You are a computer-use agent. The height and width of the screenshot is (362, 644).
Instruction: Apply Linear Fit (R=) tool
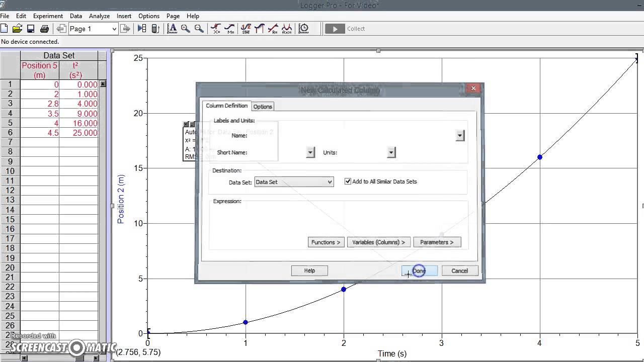pos(273,29)
